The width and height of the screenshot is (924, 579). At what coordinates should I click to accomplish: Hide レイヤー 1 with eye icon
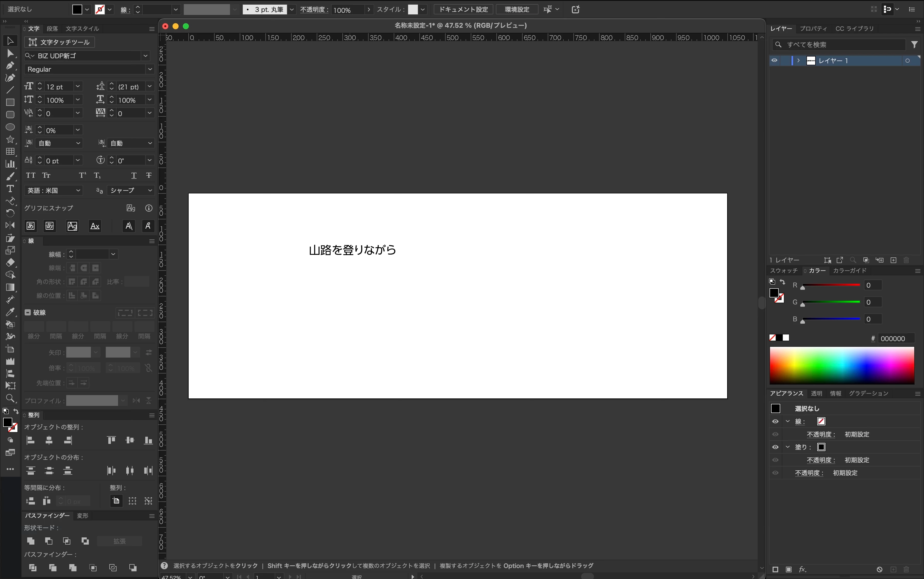tap(774, 61)
